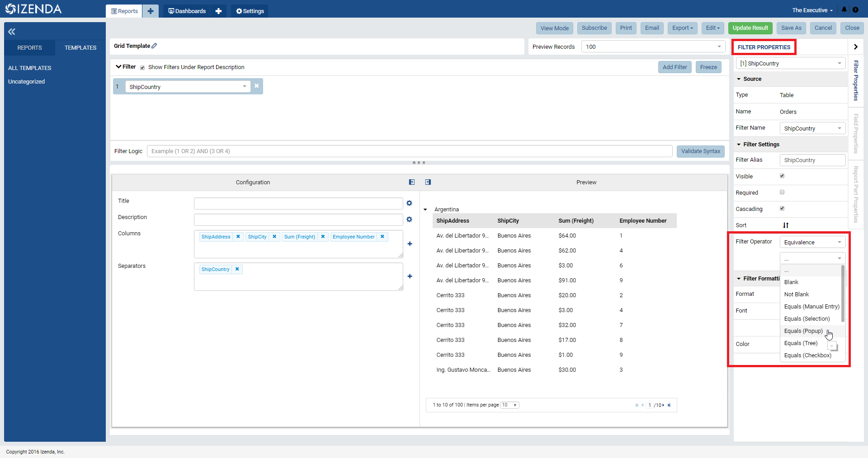Go to last page of preview grid
Viewport: 868px width, 458px height.
pyautogui.click(x=669, y=405)
